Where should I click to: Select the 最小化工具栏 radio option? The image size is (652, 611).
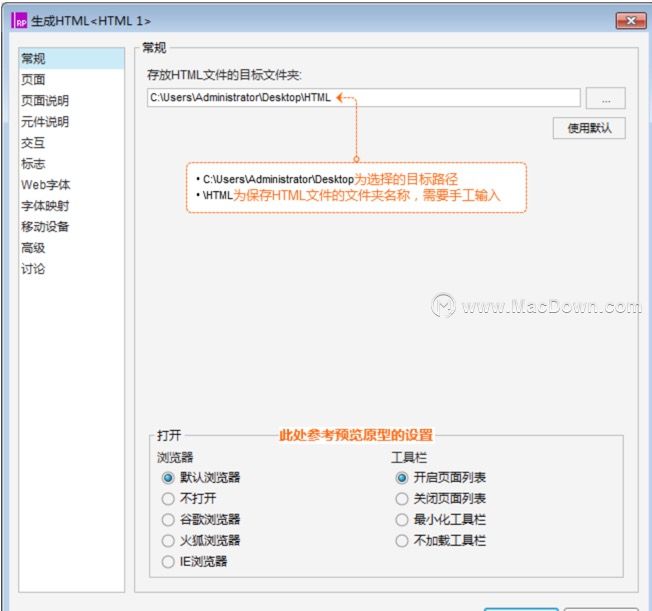(x=402, y=519)
